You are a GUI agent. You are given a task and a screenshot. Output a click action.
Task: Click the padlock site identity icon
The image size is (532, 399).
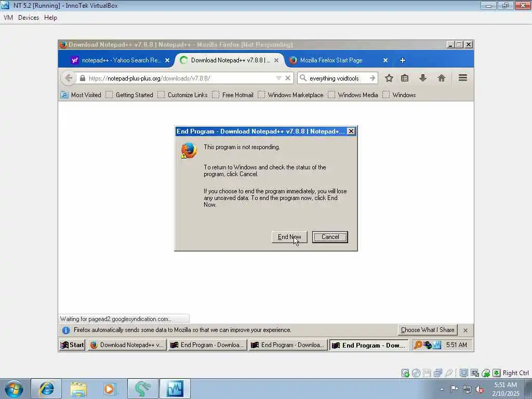click(83, 78)
